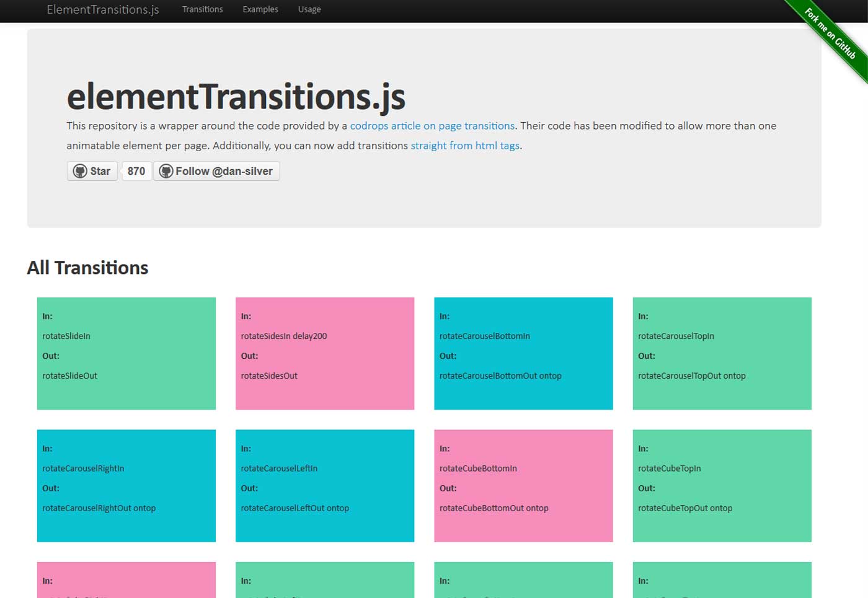Open the codrops article on page transitions link

(x=432, y=126)
